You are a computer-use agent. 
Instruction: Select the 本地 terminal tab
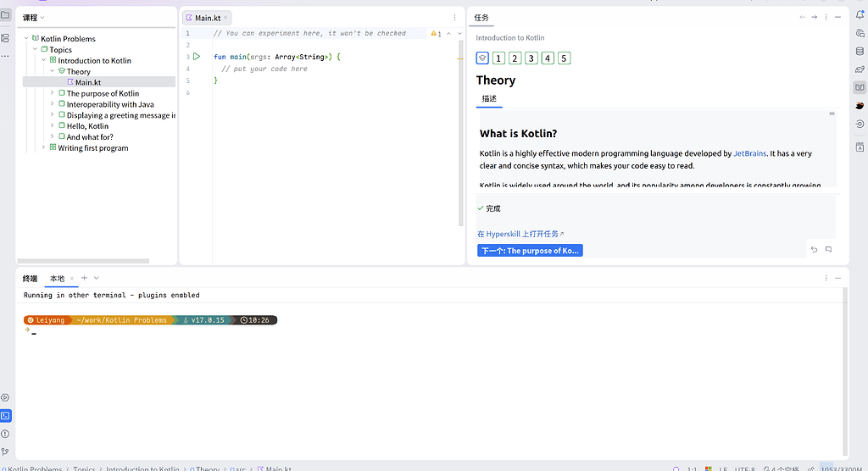pos(57,279)
